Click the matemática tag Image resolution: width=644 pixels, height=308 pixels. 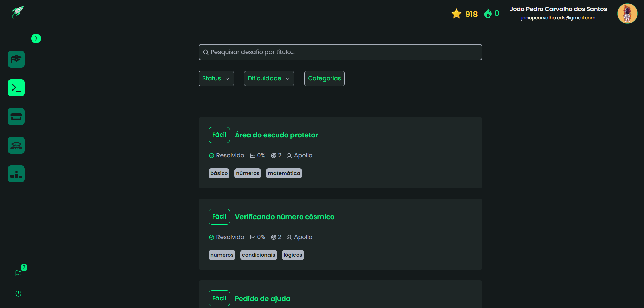pyautogui.click(x=284, y=173)
